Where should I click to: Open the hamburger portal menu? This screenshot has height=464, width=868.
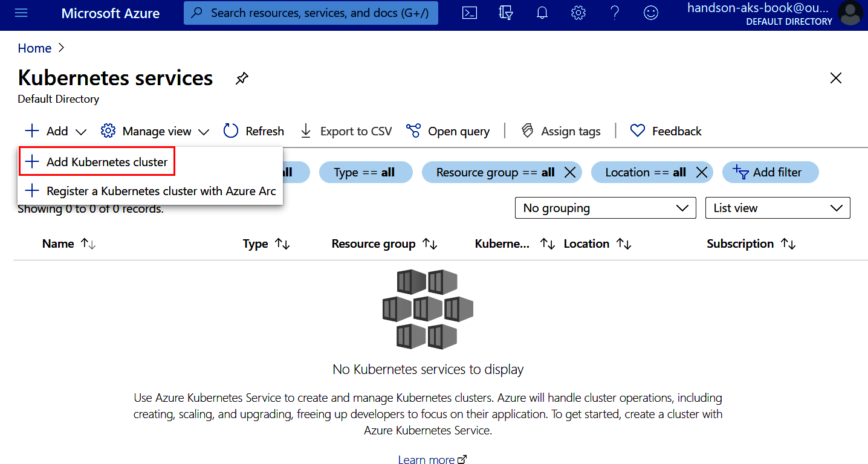tap(21, 13)
